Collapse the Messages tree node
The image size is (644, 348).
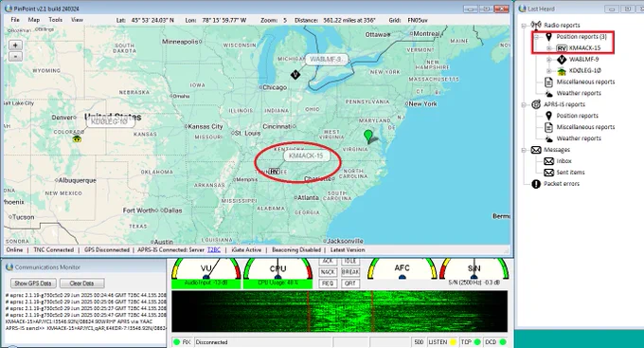[524, 150]
